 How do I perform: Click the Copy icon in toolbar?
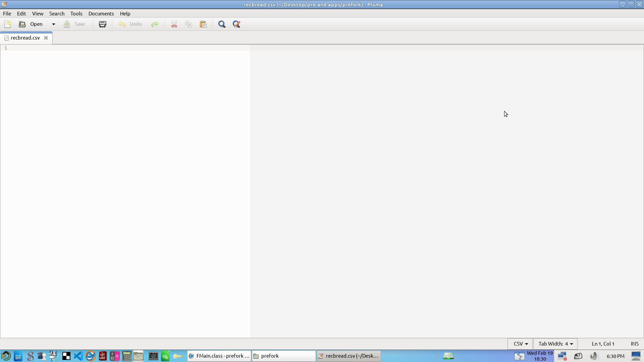[189, 24]
